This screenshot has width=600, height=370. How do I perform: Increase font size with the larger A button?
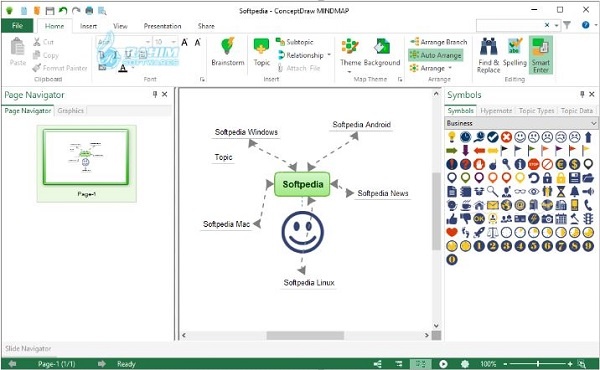pyautogui.click(x=184, y=42)
